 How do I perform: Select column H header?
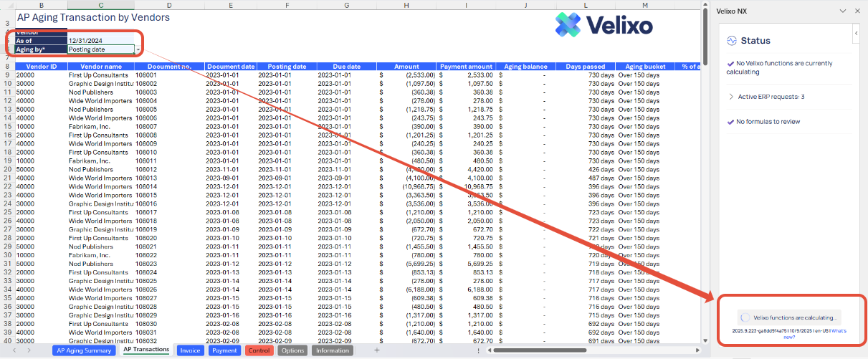(x=406, y=5)
